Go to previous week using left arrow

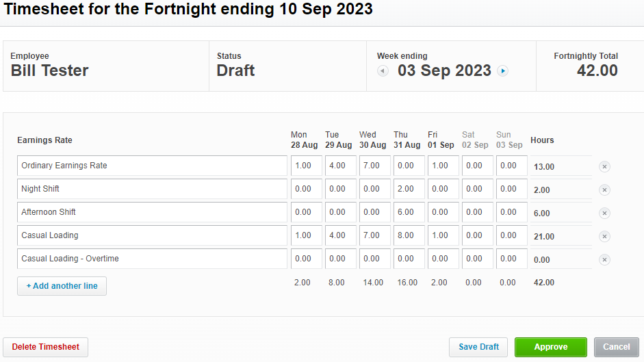pos(383,71)
